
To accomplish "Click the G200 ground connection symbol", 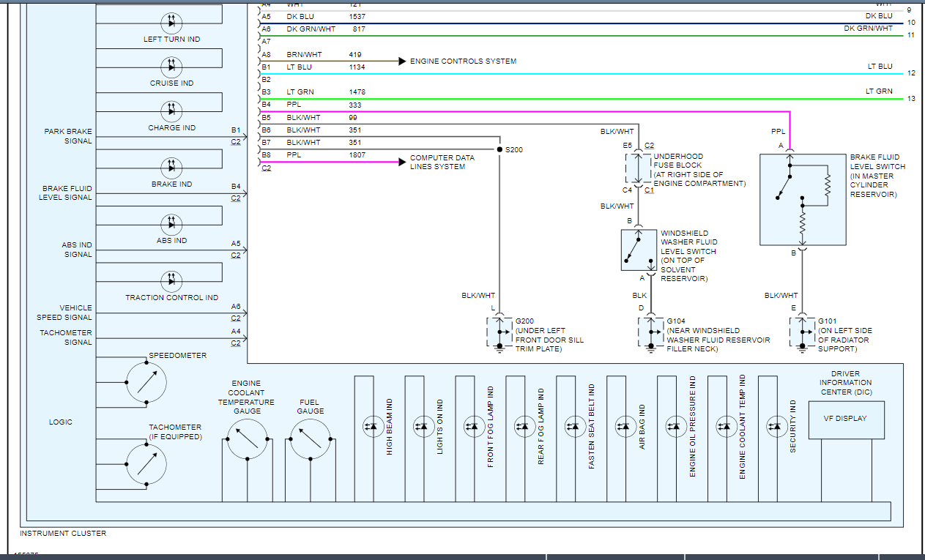I will [499, 333].
